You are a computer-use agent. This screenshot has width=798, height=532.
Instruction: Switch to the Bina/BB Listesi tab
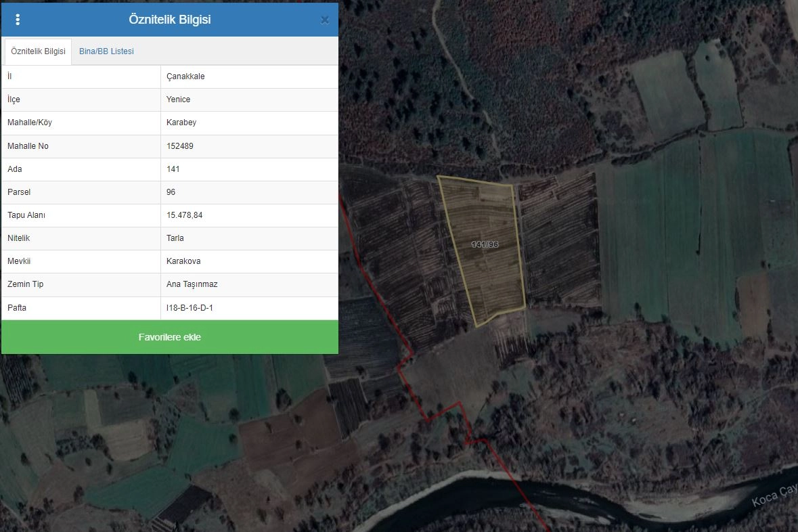[106, 51]
